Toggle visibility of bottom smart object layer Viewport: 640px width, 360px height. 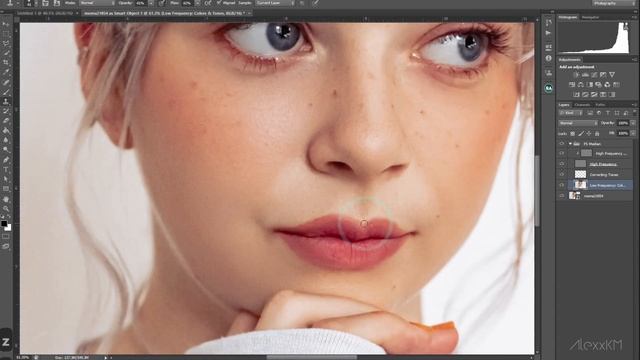pyautogui.click(x=562, y=196)
